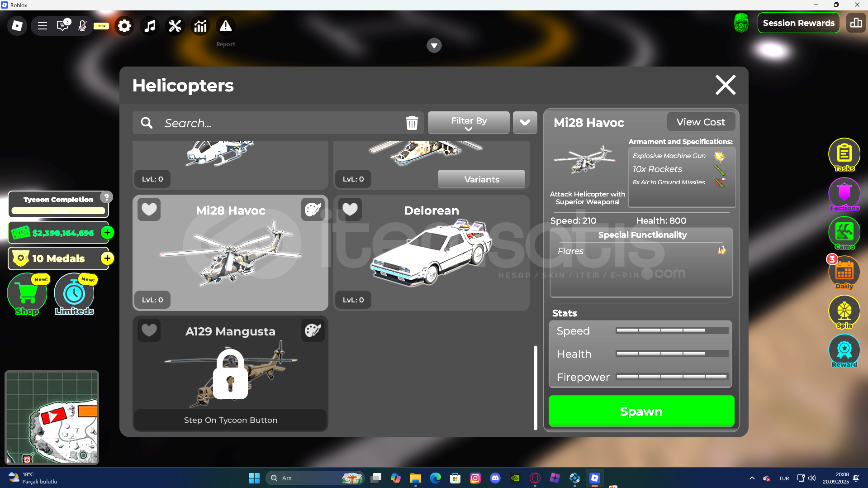
Task: Spawn the Mi28 Havoc
Action: (641, 411)
